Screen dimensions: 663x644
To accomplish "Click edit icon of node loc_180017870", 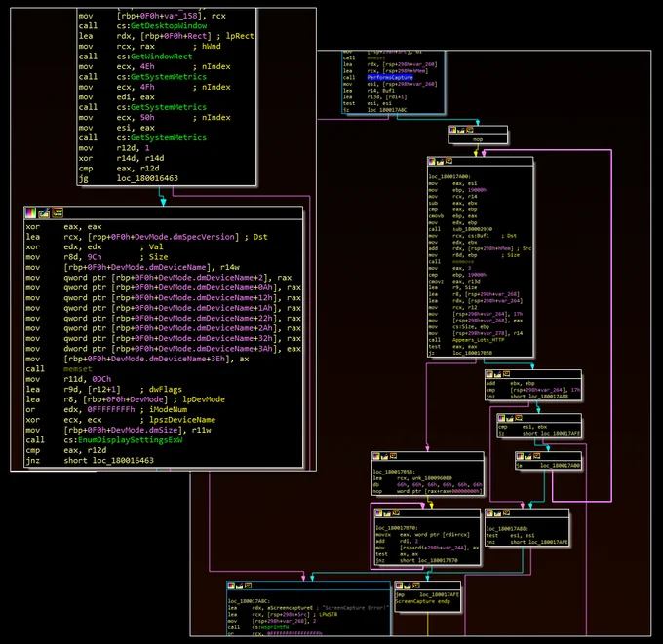I will (x=387, y=513).
